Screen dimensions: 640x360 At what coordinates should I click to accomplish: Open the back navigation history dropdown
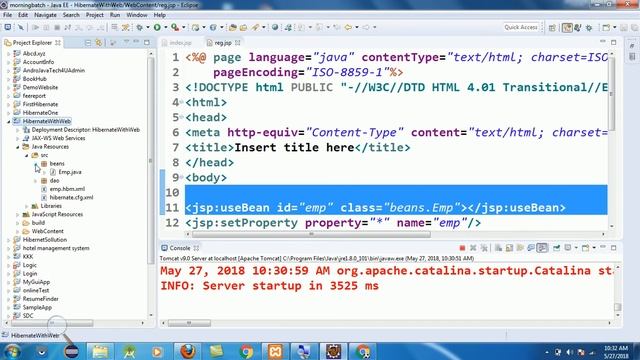pos(356,27)
